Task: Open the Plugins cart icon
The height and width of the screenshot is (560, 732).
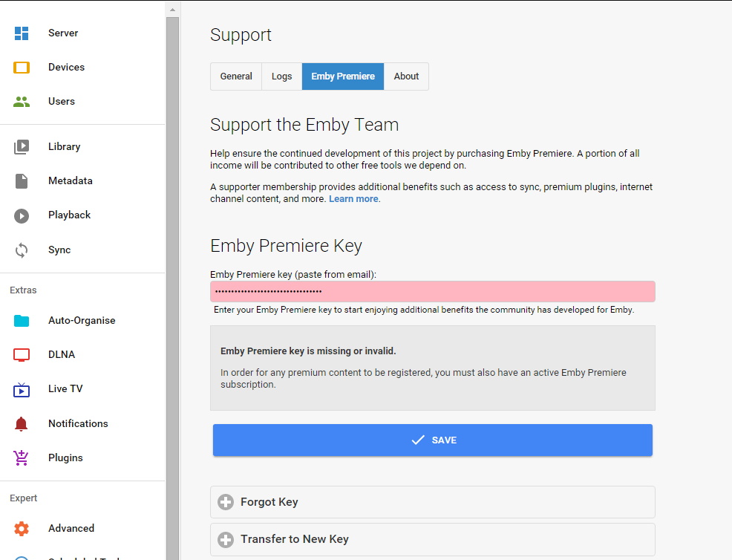Action: pyautogui.click(x=22, y=458)
